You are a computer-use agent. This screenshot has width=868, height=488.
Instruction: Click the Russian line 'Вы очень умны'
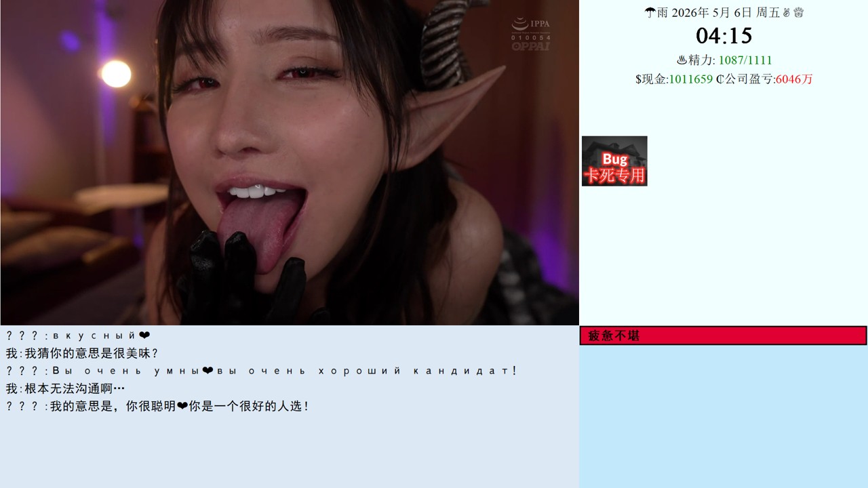pos(261,371)
